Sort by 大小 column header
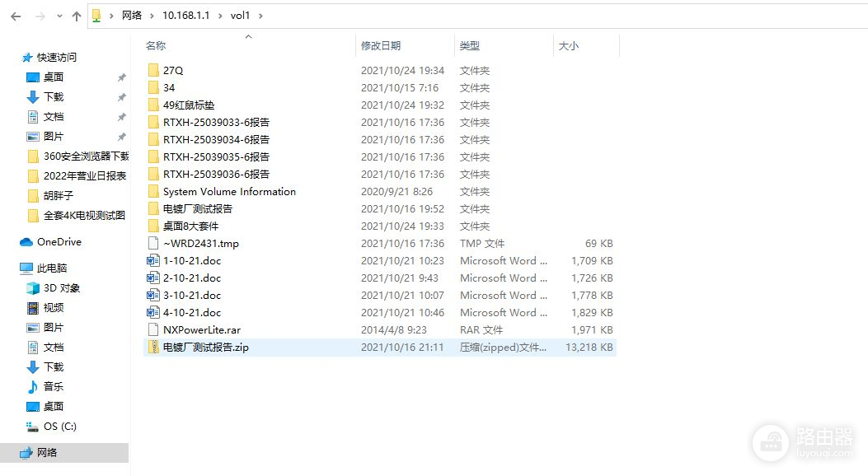 [569, 46]
